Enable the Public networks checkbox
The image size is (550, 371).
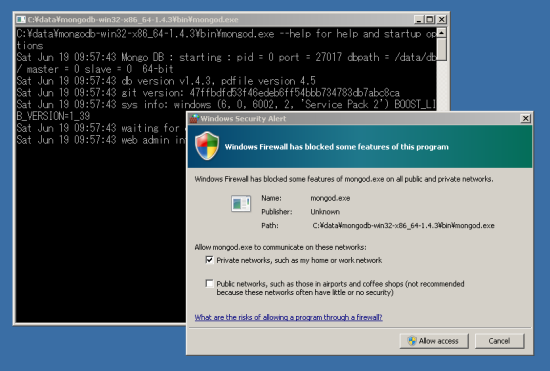click(x=209, y=283)
